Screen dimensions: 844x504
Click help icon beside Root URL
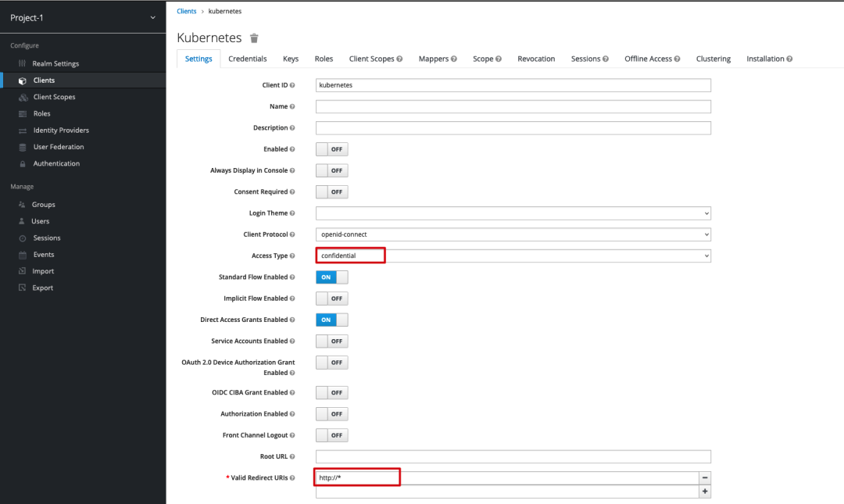click(x=292, y=456)
